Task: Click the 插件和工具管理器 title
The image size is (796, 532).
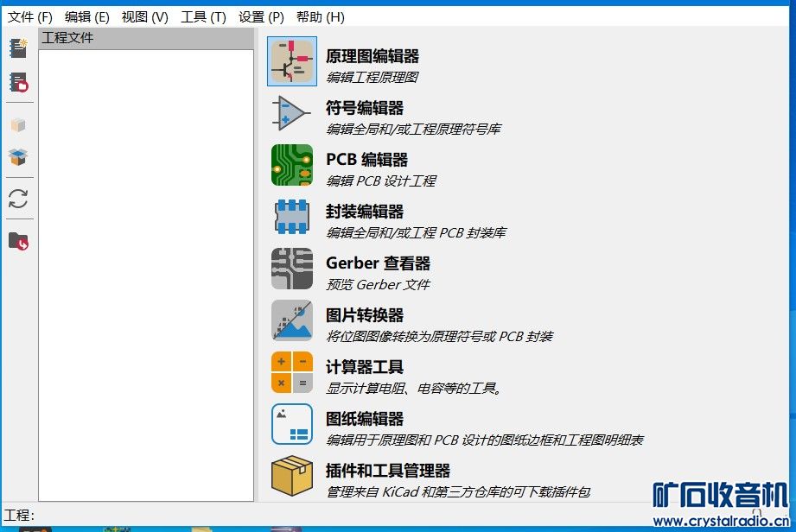Action: pos(388,470)
